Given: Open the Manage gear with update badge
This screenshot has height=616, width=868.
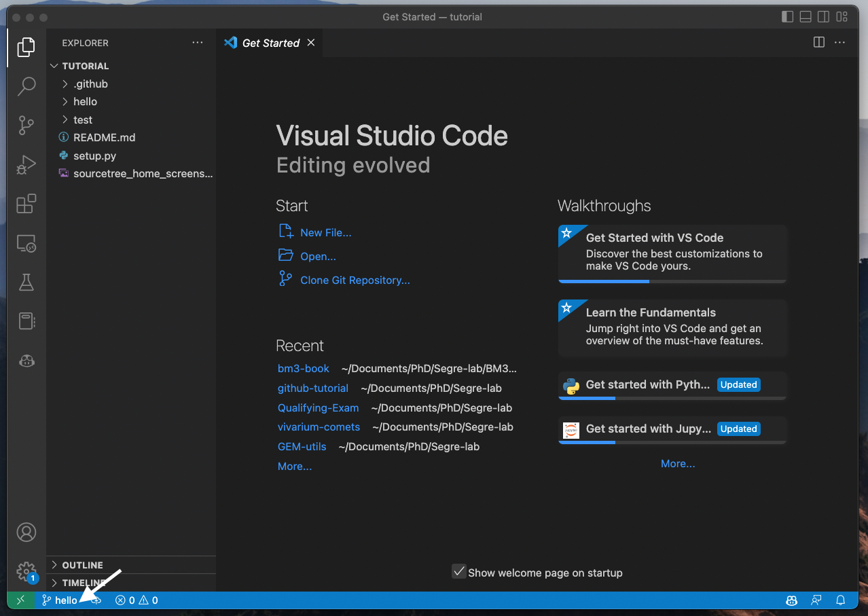Looking at the screenshot, I should coord(26,571).
